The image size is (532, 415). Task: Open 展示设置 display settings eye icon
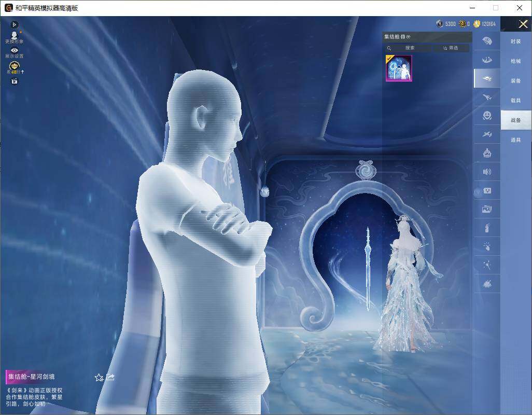pos(14,52)
